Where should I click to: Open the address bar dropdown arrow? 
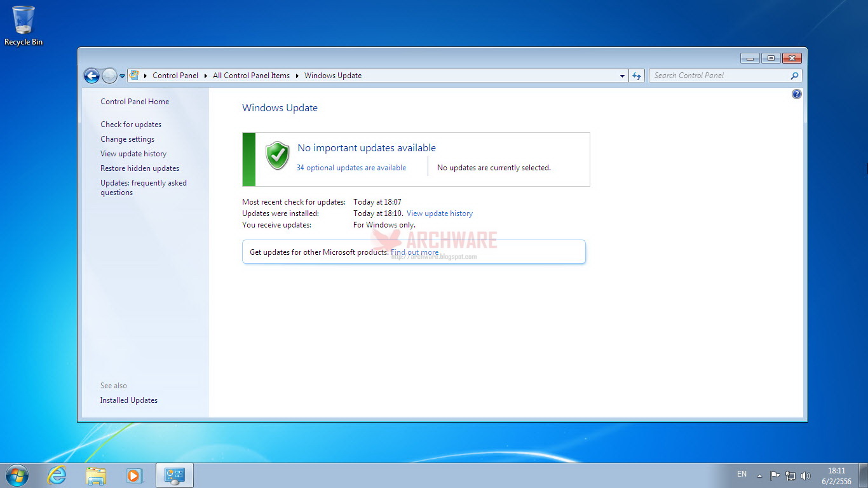621,76
